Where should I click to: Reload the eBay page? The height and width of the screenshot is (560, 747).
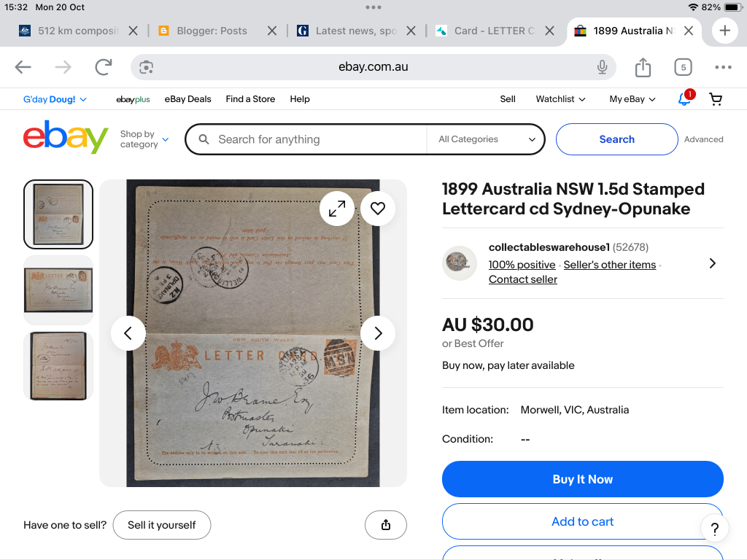pyautogui.click(x=104, y=68)
